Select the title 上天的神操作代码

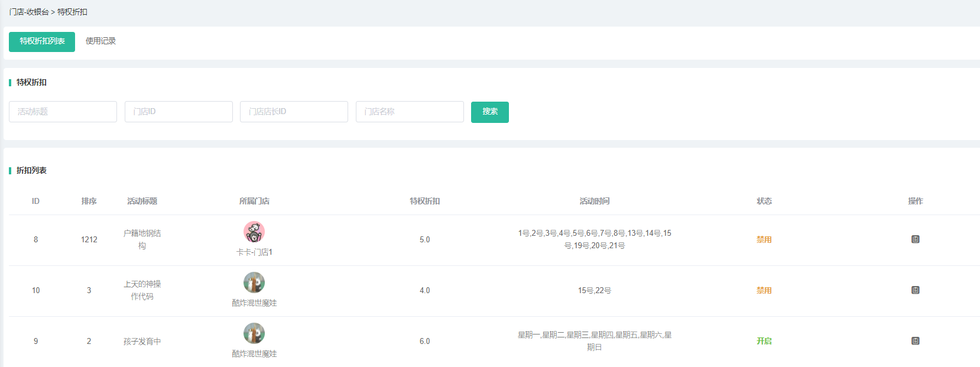(142, 290)
